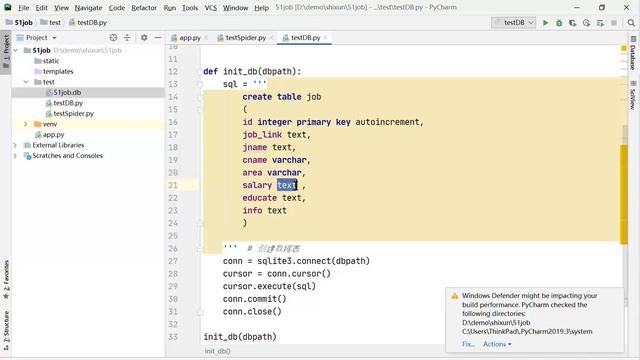Open the Help menu

point(261,8)
